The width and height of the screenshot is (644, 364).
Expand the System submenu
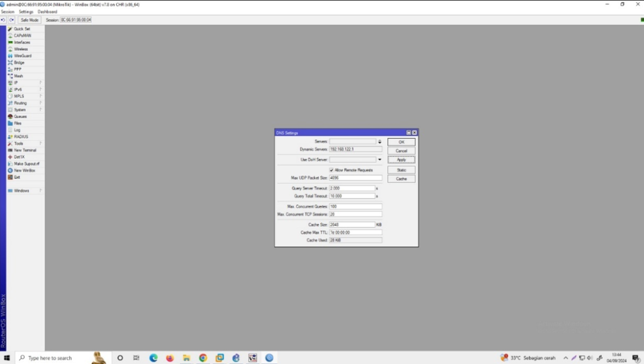coord(25,109)
